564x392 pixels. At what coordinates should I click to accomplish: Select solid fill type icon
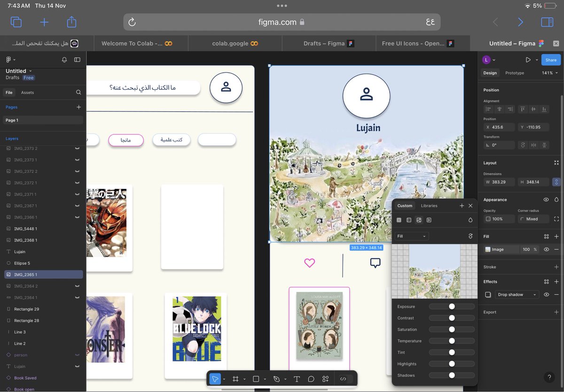[x=399, y=220]
